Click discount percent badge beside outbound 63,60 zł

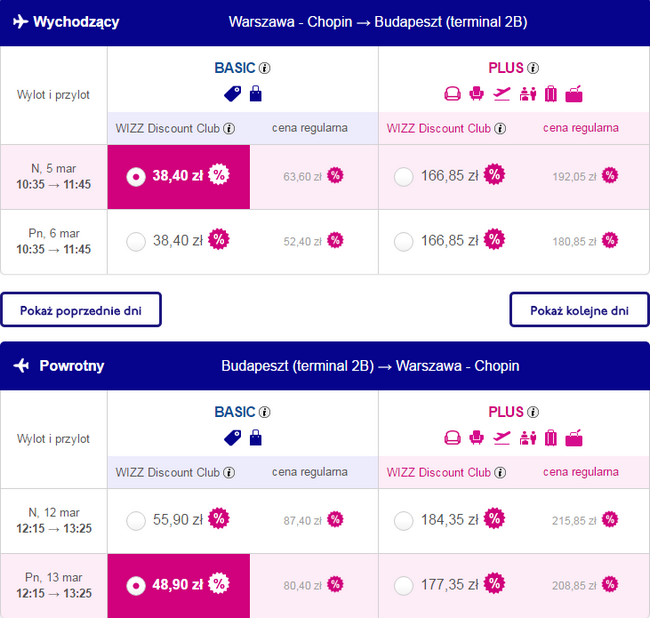(x=335, y=176)
